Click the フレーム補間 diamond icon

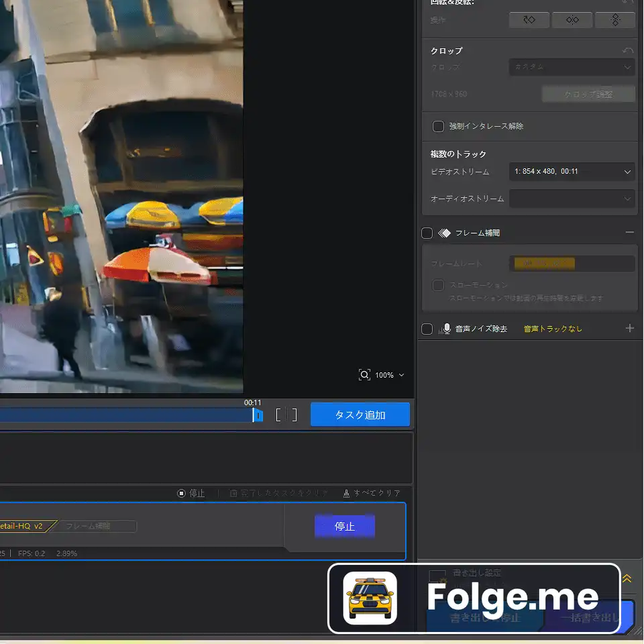pyautogui.click(x=444, y=233)
